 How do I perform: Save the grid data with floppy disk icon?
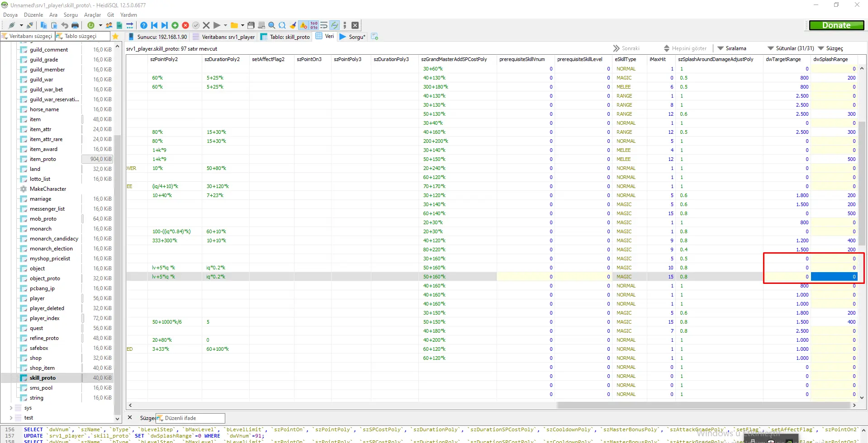(x=251, y=25)
